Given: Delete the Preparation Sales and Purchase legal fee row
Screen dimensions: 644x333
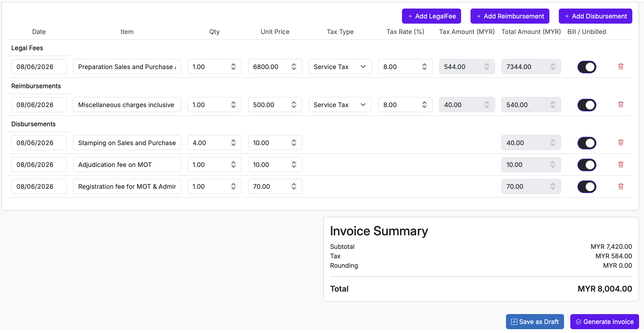Looking at the screenshot, I should point(620,67).
